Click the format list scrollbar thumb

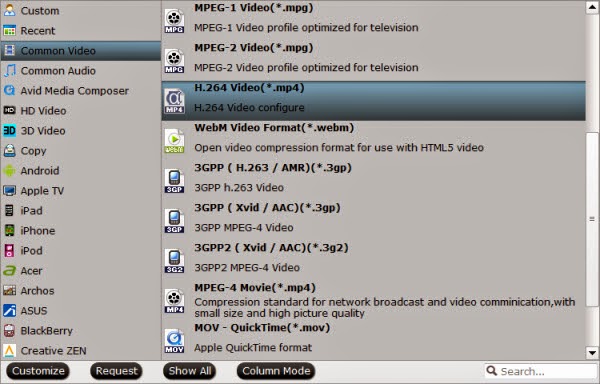(x=592, y=219)
